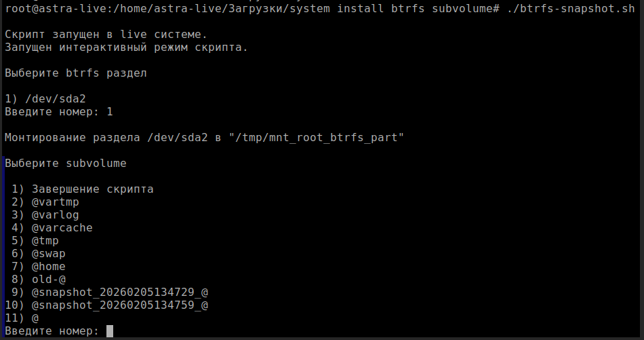Select the @home subvolume line
The width and height of the screenshot is (644, 340).
click(x=48, y=266)
